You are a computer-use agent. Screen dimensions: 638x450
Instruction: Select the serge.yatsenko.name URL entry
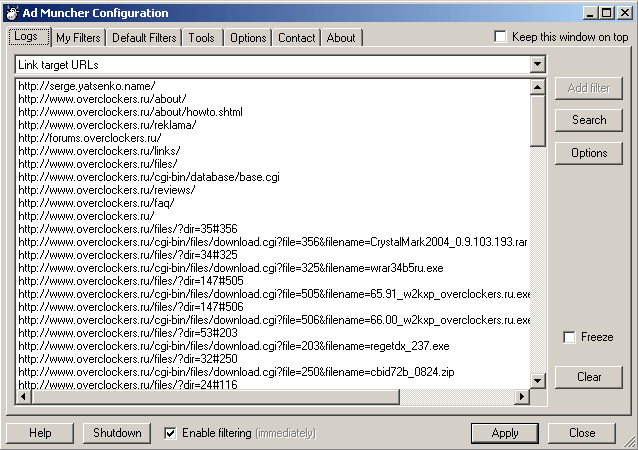pyautogui.click(x=87, y=86)
